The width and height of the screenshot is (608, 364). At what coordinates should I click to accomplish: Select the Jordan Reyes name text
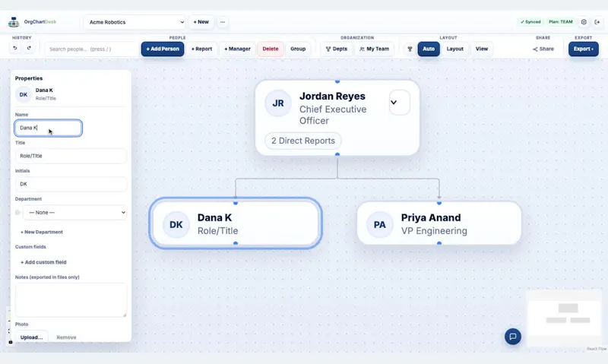[332, 97]
